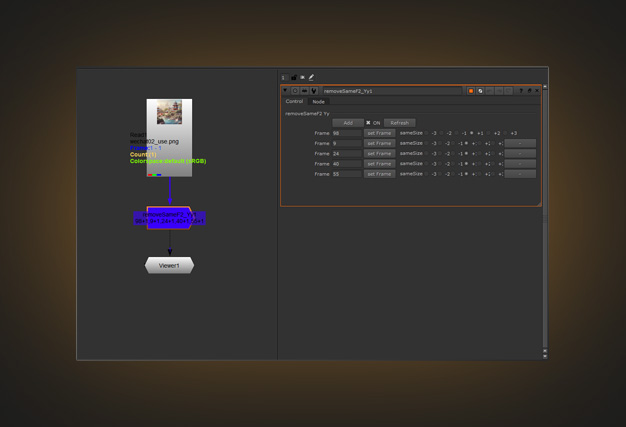Image resolution: width=626 pixels, height=427 pixels.
Task: Toggle the ON checkbox
Action: [x=368, y=123]
